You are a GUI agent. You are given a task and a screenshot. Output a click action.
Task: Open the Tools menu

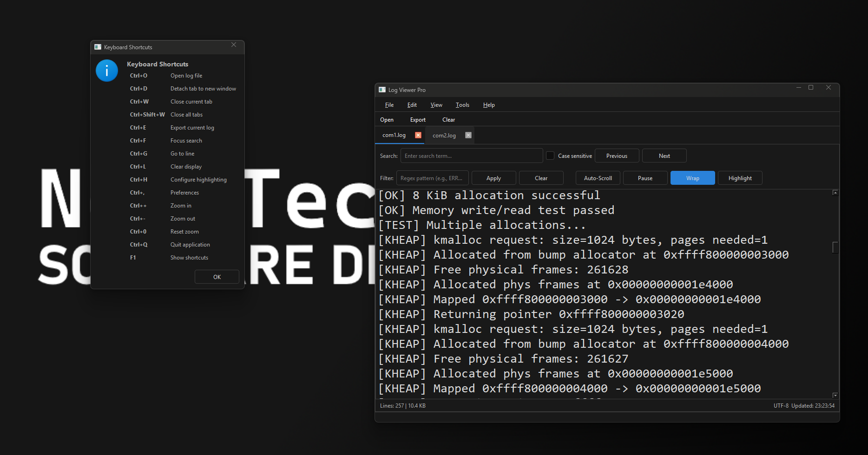pos(462,105)
